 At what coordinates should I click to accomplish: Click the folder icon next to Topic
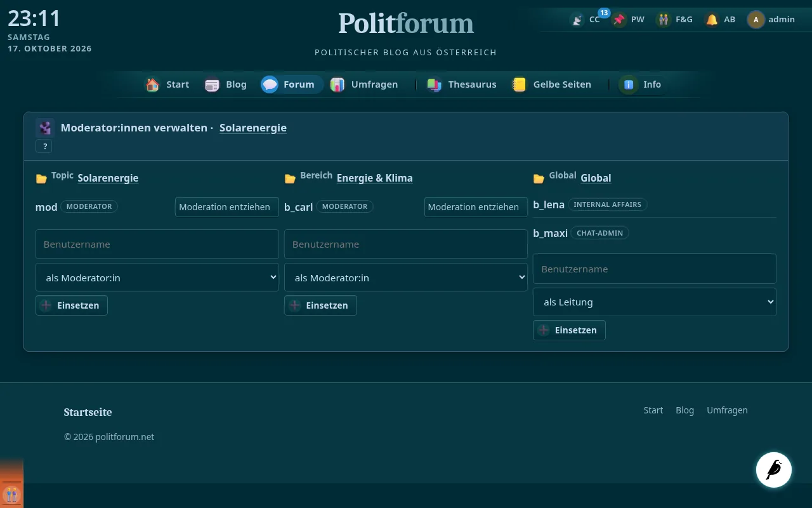(41, 179)
